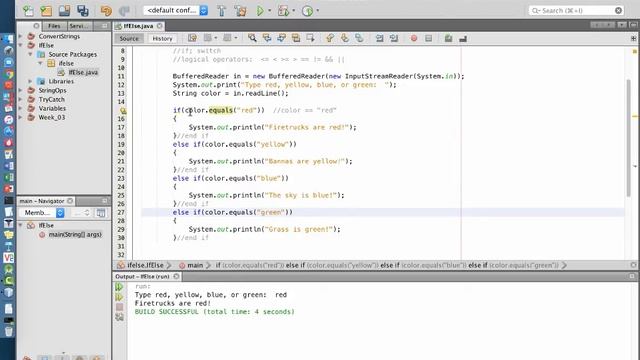
Task: Click Previous Bookmark icon
Action: point(330,38)
